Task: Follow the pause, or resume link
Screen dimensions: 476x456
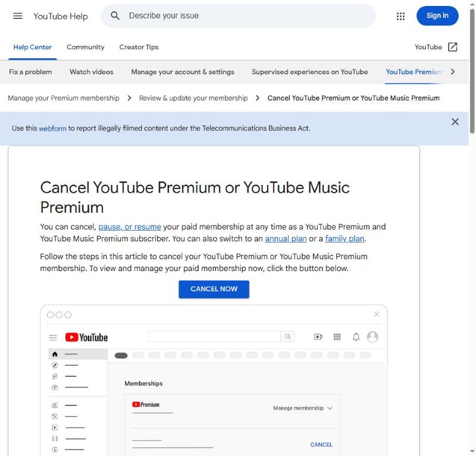Action: [130, 227]
